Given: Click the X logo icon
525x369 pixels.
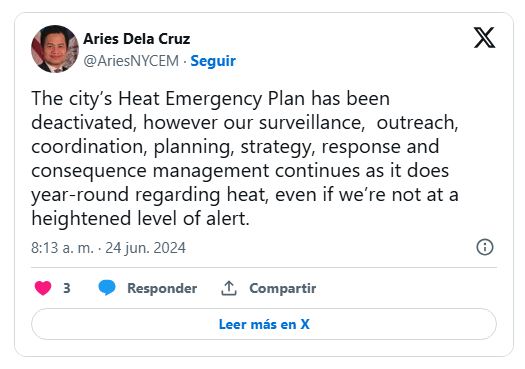Looking at the screenshot, I should point(484,38).
